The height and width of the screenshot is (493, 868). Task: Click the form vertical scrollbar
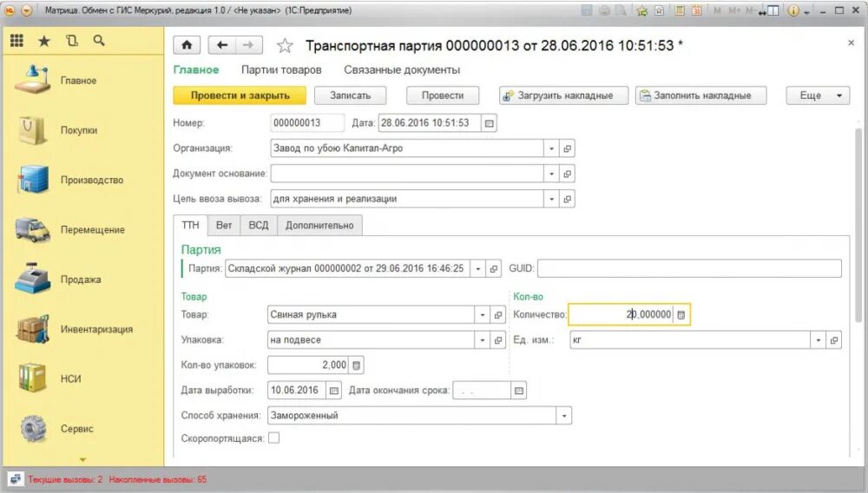858,224
